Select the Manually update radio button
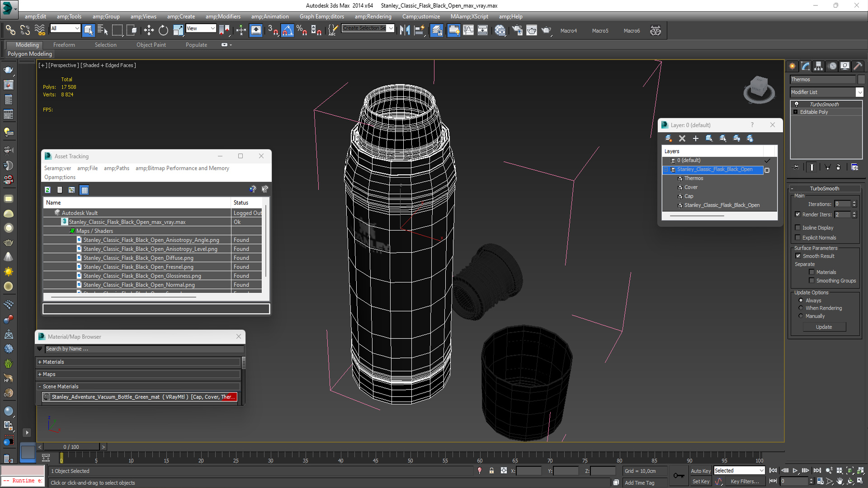This screenshot has height=488, width=868. [801, 316]
